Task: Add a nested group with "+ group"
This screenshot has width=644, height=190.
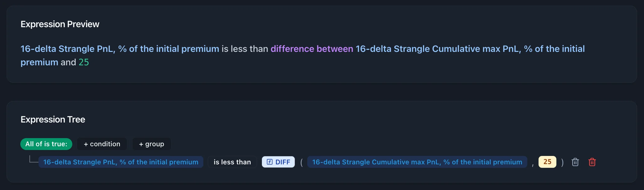Action: pyautogui.click(x=151, y=144)
